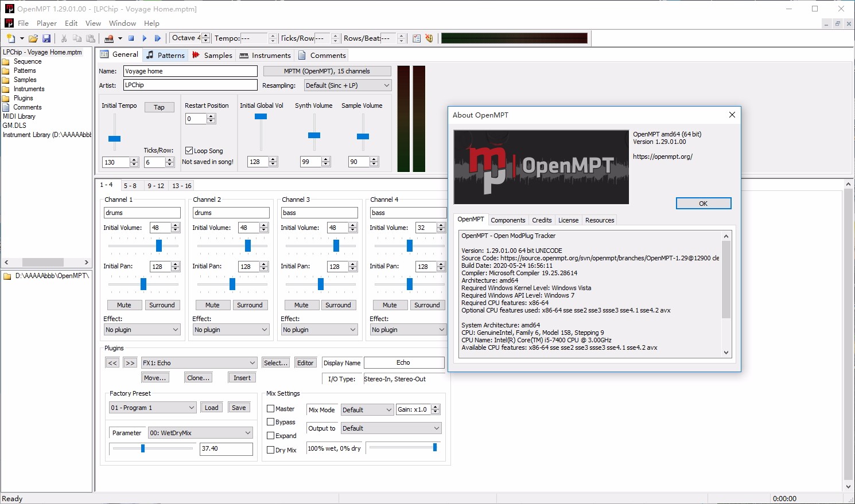
Task: Open the Resampling dropdown
Action: click(x=347, y=85)
